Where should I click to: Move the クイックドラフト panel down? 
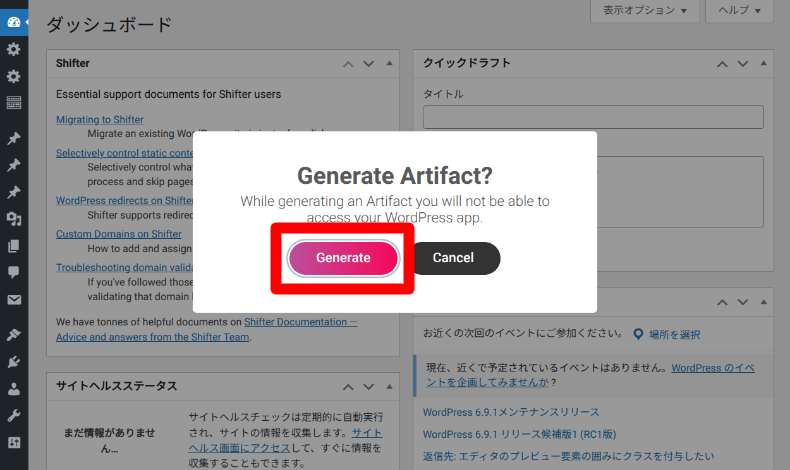click(x=743, y=64)
